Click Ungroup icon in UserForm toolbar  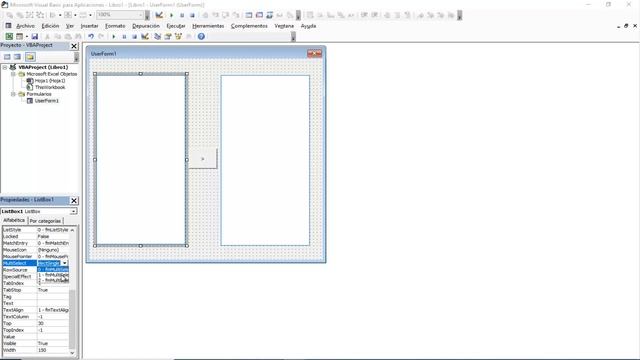(x=40, y=15)
